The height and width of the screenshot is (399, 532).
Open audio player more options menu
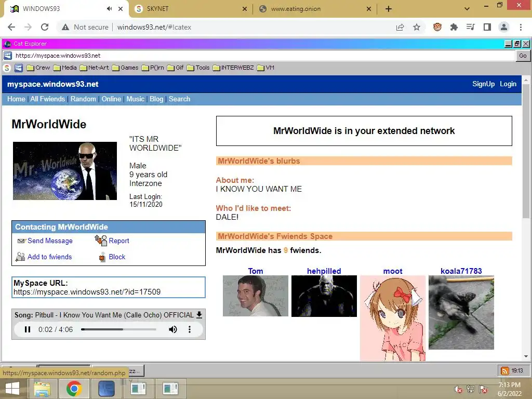click(190, 329)
